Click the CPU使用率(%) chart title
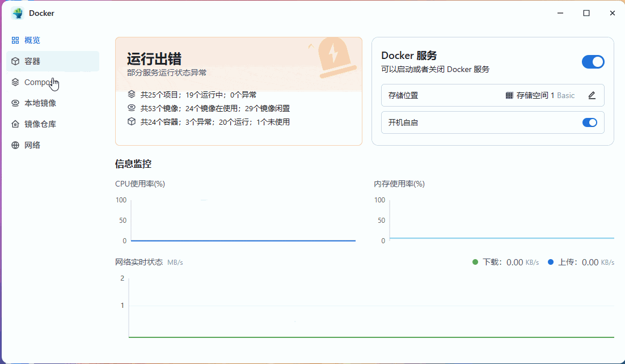Viewport: 625px width, 364px height. 140,184
